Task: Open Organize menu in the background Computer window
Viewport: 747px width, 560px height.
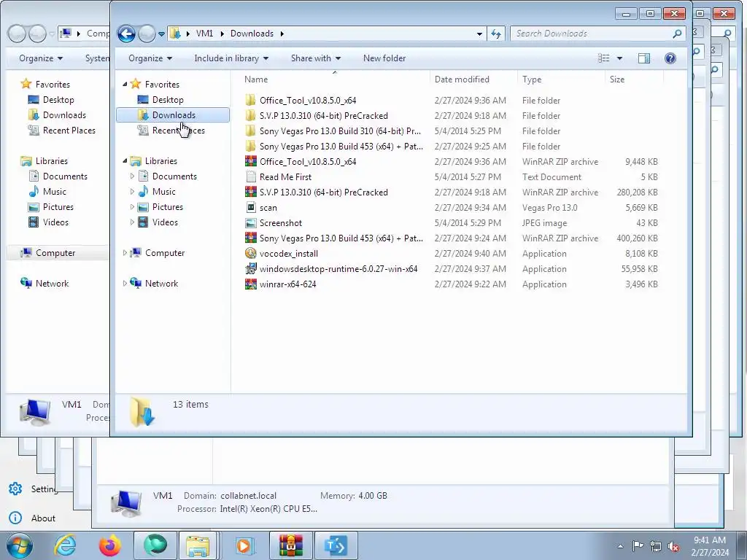Action: [x=41, y=58]
